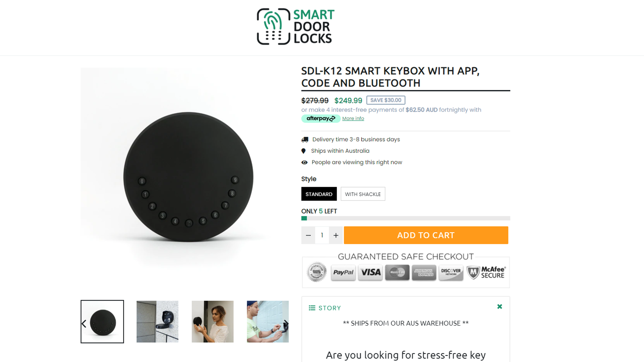Decrease quantity with the minus button
This screenshot has height=362, width=644.
(308, 235)
